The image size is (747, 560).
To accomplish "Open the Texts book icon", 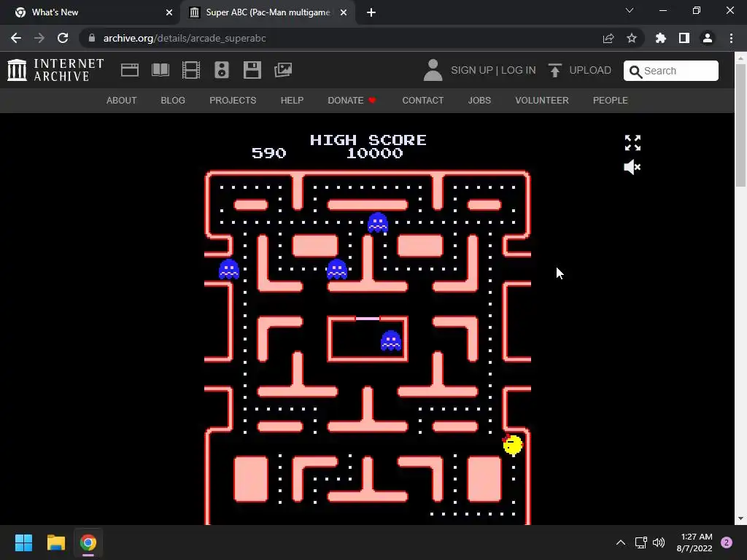I will [x=160, y=70].
